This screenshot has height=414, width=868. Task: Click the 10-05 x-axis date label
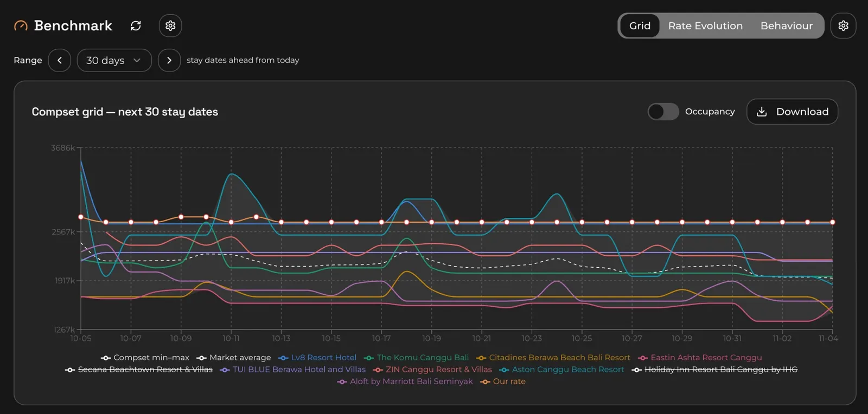81,338
